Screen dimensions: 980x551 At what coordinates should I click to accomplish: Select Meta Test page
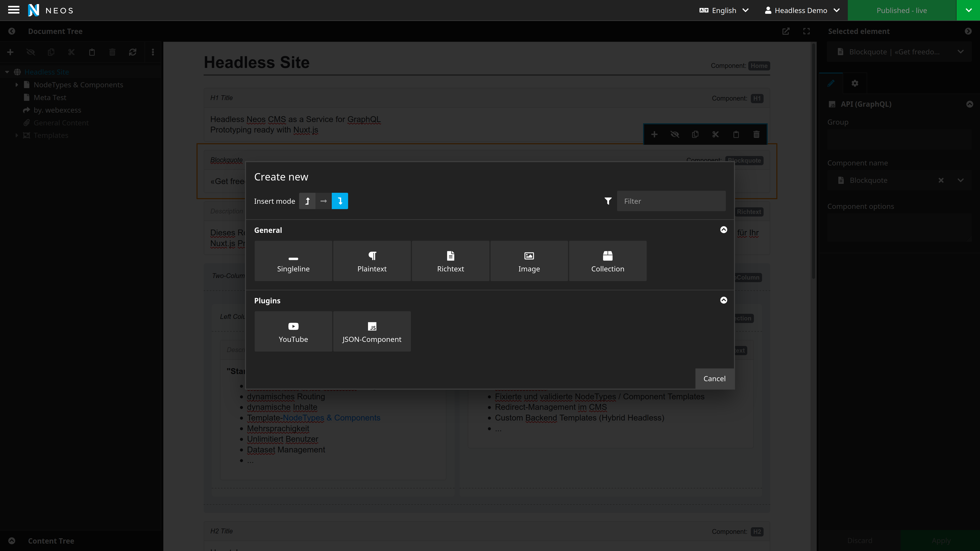coord(50,98)
